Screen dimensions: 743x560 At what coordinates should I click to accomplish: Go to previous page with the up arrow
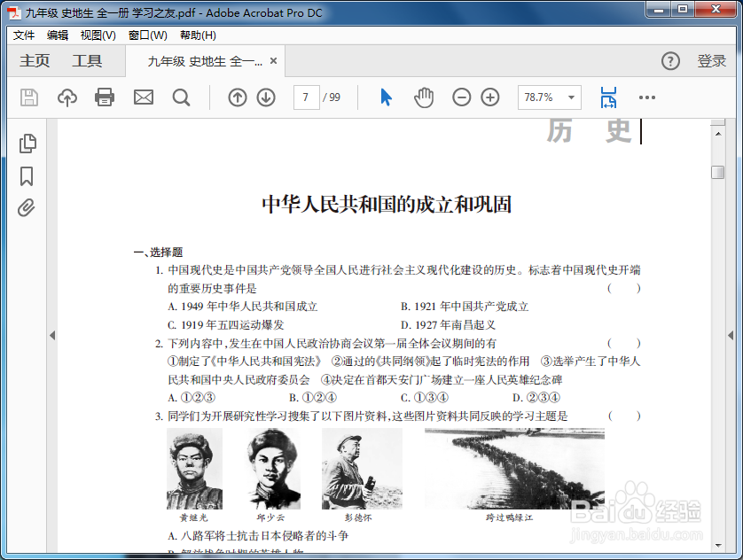pyautogui.click(x=238, y=97)
